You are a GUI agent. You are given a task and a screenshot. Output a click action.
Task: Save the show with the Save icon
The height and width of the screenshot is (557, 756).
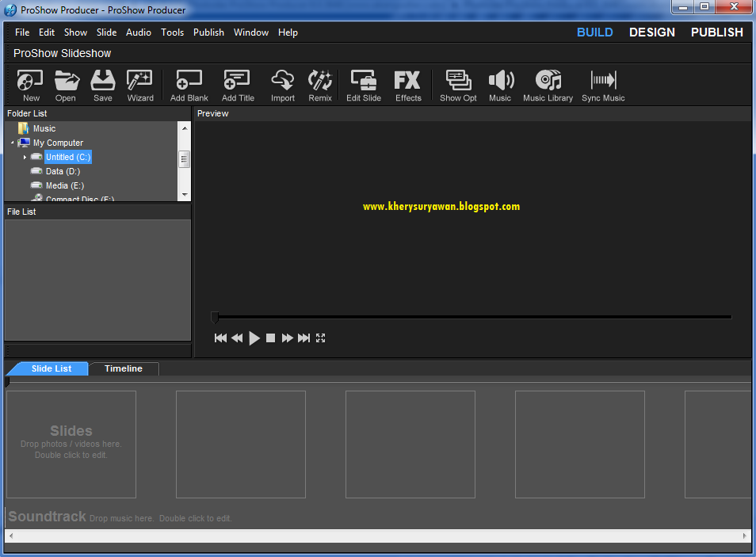coord(103,86)
